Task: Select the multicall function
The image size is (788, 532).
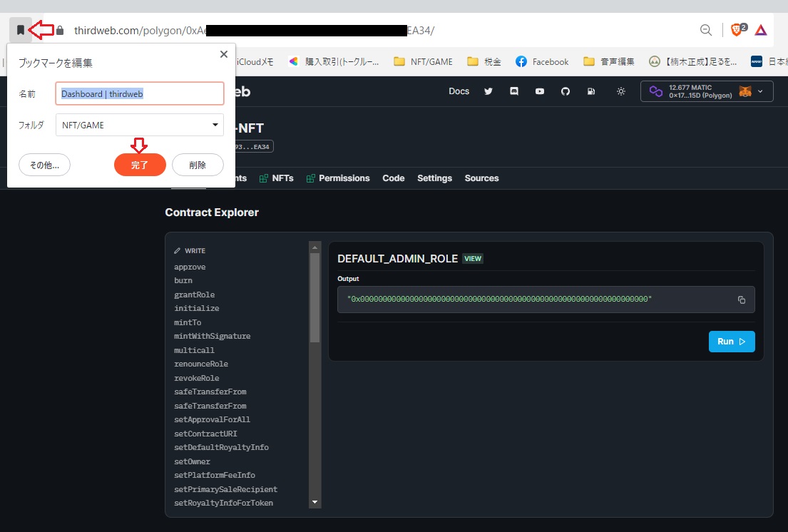Action: (194, 350)
